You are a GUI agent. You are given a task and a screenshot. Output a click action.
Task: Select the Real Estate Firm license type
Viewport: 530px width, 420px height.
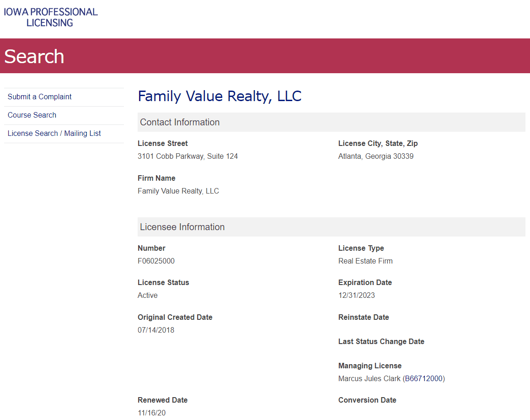point(365,261)
